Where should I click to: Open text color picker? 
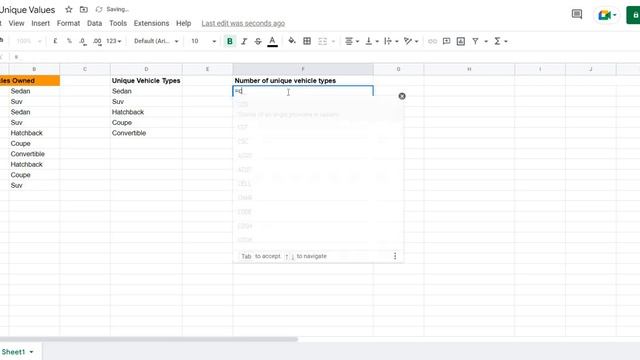tap(272, 41)
